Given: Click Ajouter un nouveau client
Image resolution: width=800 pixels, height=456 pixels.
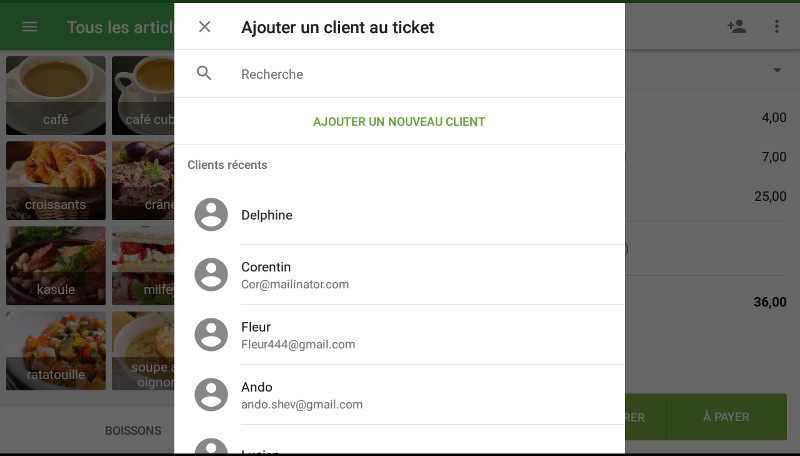Looking at the screenshot, I should pos(399,122).
